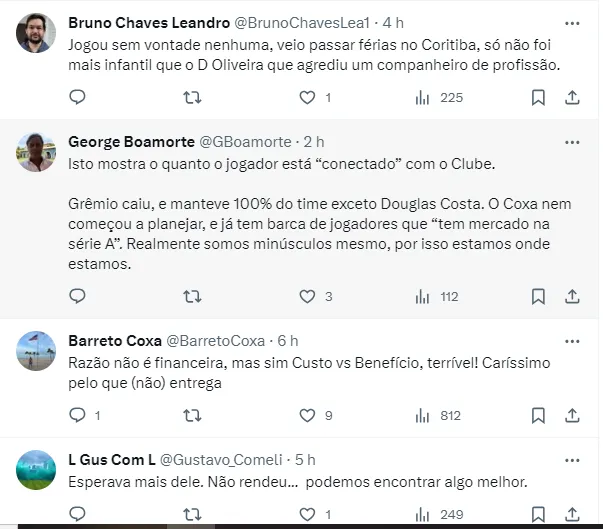Open the 6 h timestamp on Barreto Coxa's tweet

pos(288,341)
